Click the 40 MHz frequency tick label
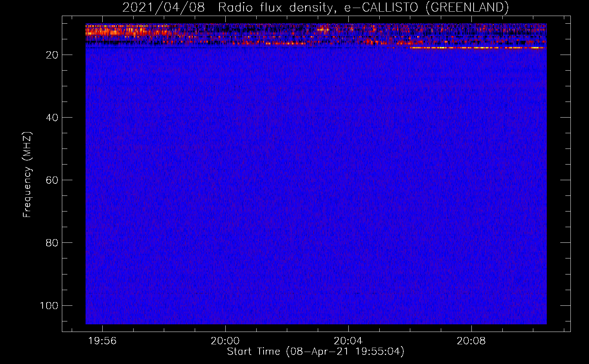The height and width of the screenshot is (364, 589). (52, 118)
